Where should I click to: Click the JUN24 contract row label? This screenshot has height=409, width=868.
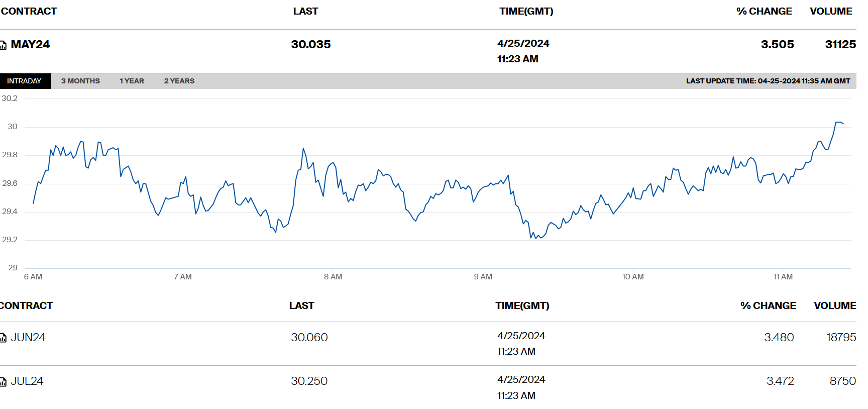[28, 338]
